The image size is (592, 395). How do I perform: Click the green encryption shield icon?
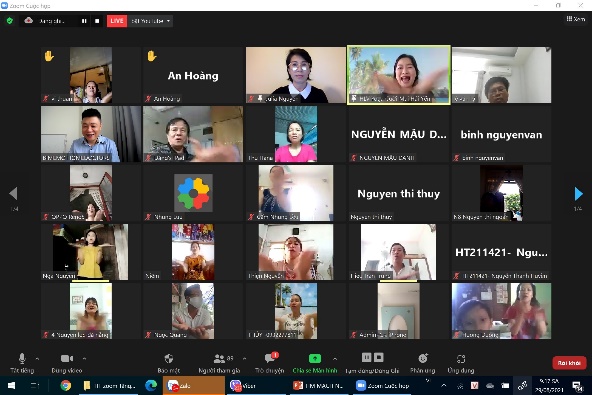coord(10,21)
